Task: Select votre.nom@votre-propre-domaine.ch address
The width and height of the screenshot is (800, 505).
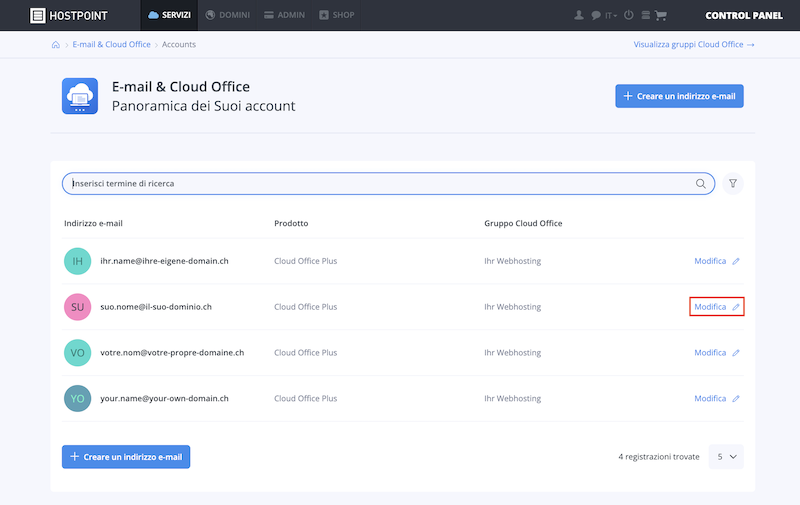Action: click(172, 353)
